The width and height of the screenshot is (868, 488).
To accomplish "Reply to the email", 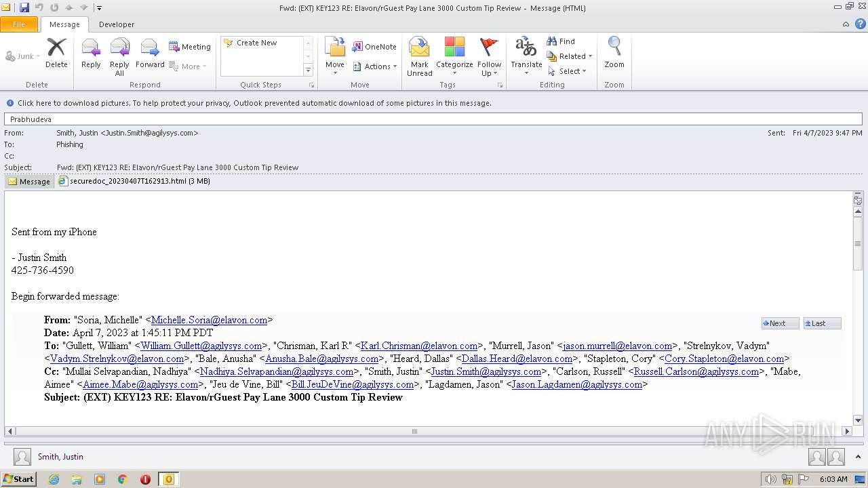I will [x=91, y=53].
